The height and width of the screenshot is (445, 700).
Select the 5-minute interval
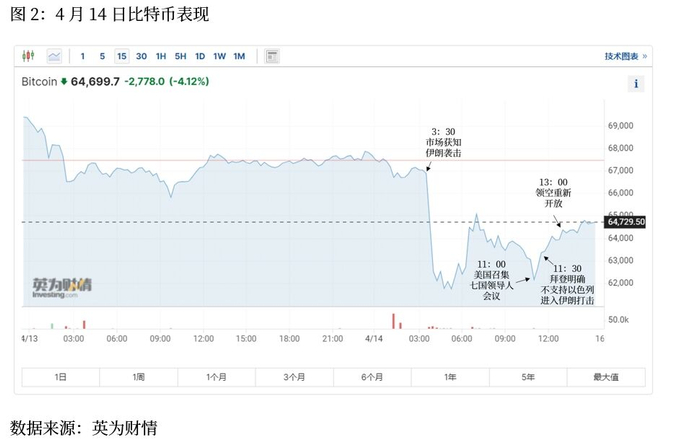pyautogui.click(x=101, y=56)
